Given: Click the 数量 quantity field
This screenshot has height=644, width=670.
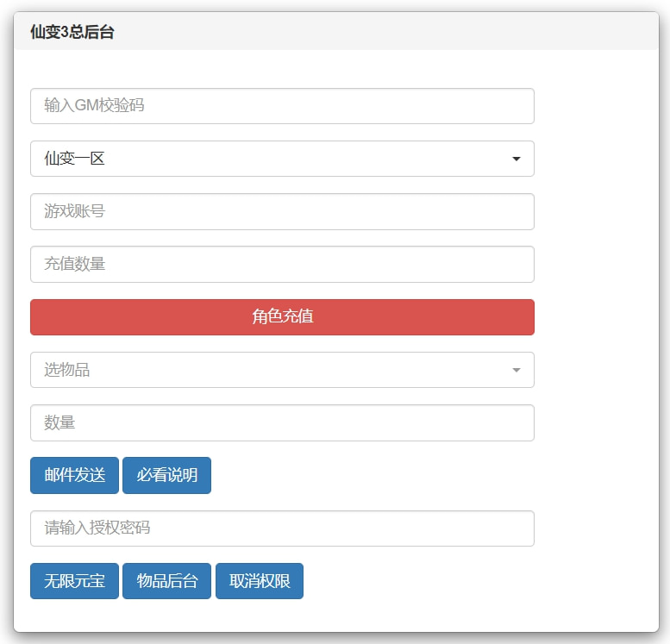Looking at the screenshot, I should pos(282,422).
